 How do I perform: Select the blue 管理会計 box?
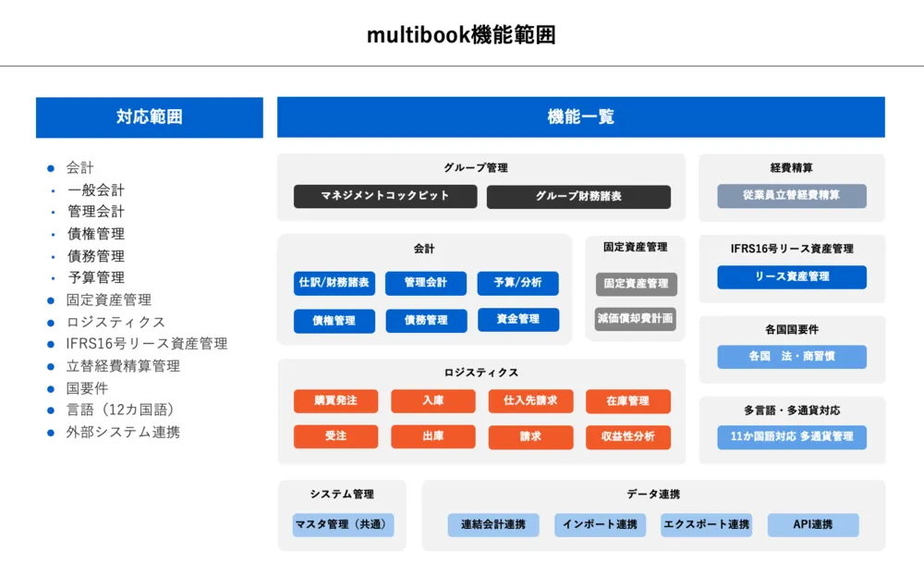(425, 283)
